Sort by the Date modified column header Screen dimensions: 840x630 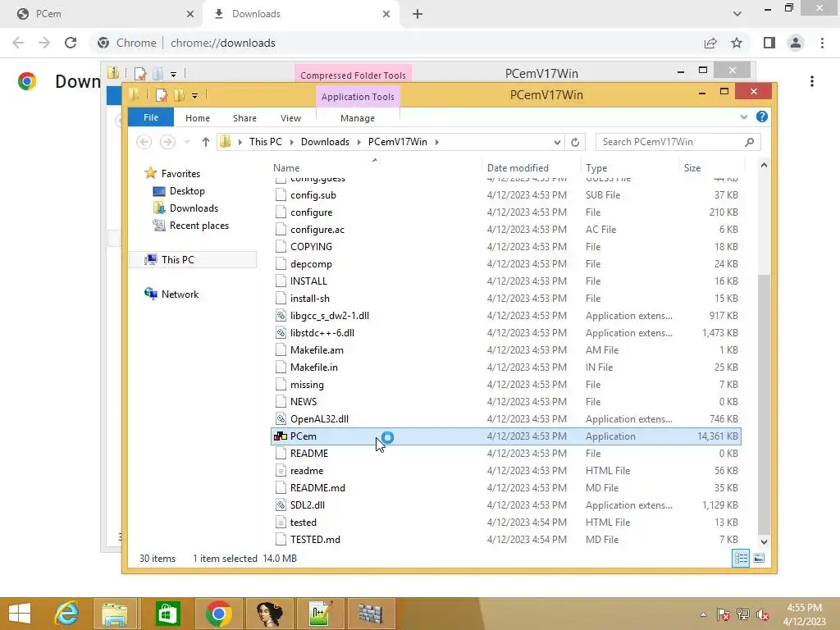(518, 167)
